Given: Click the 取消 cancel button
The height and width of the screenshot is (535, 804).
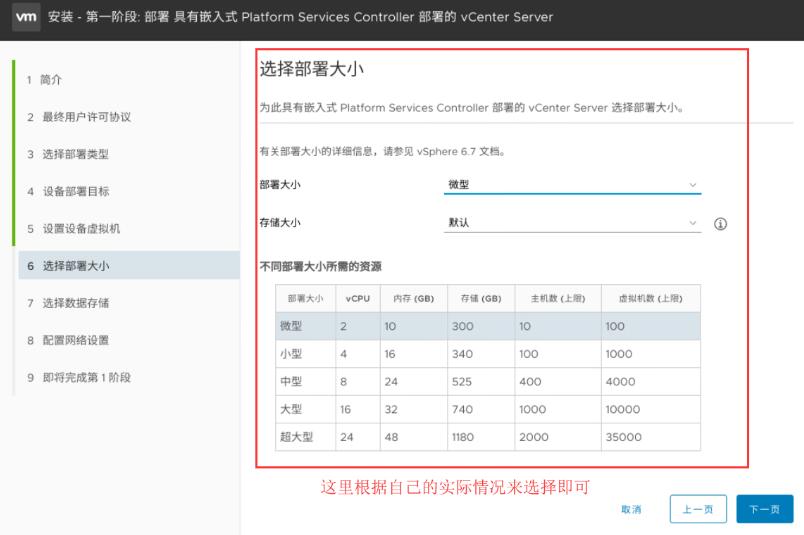Looking at the screenshot, I should click(631, 509).
